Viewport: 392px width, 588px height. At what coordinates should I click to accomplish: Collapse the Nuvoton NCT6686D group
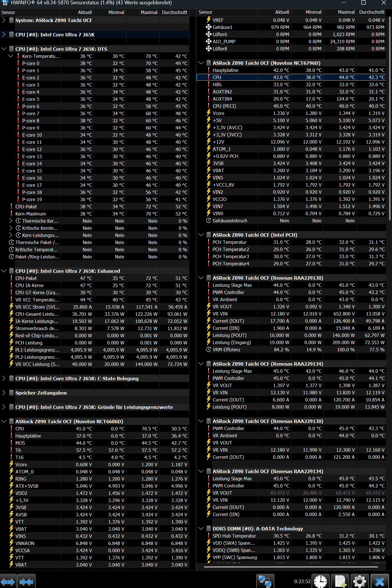coord(4,422)
